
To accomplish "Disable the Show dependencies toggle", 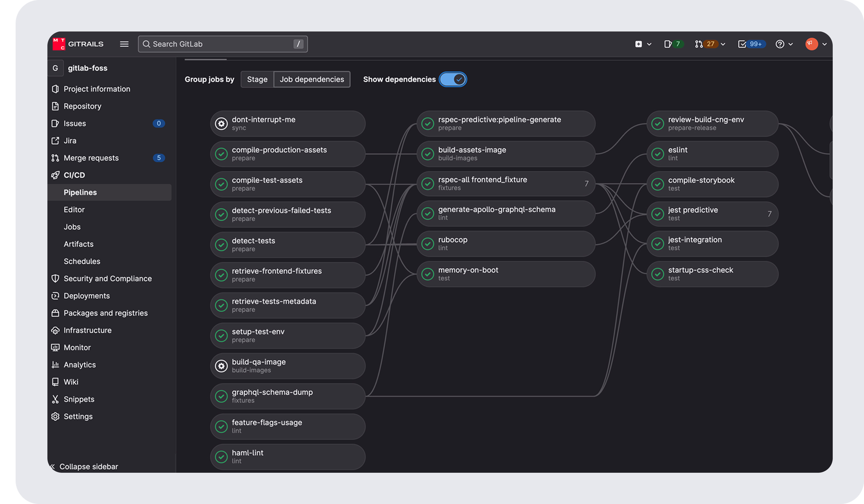I will tap(453, 80).
